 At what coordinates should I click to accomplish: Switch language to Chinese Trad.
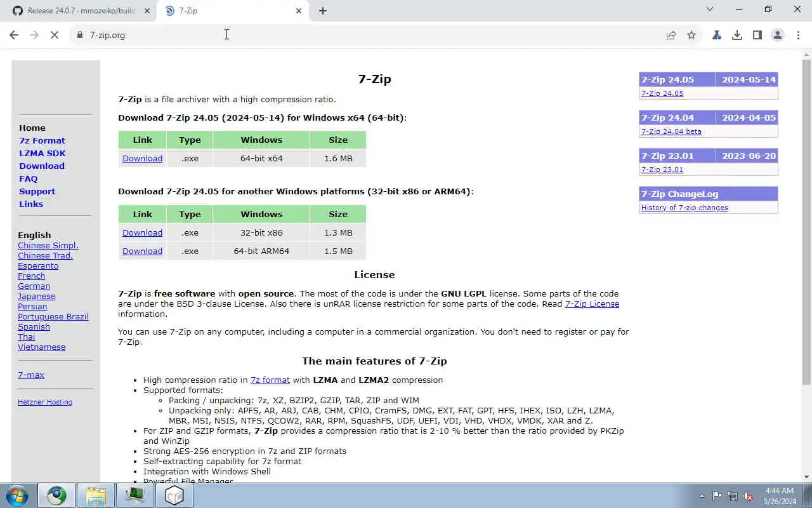[x=45, y=255]
